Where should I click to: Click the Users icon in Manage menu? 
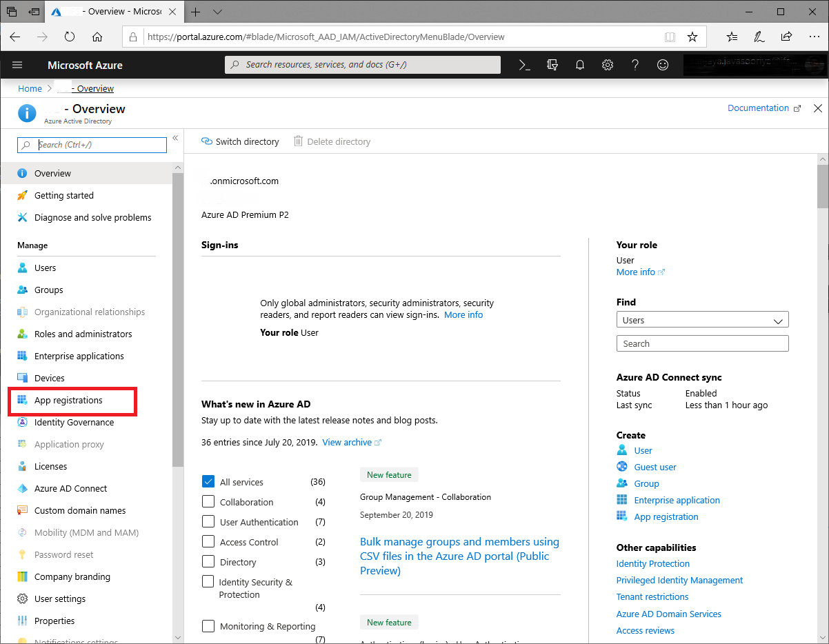point(22,268)
